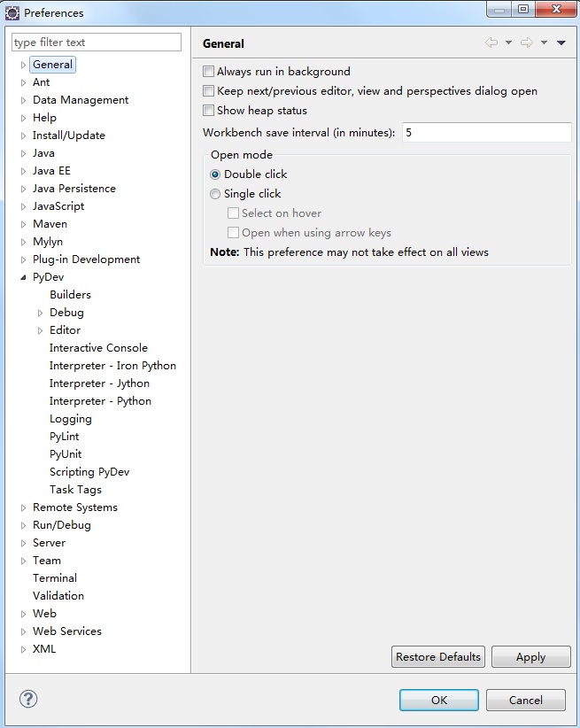
Task: Click the help question mark icon
Action: (28, 699)
